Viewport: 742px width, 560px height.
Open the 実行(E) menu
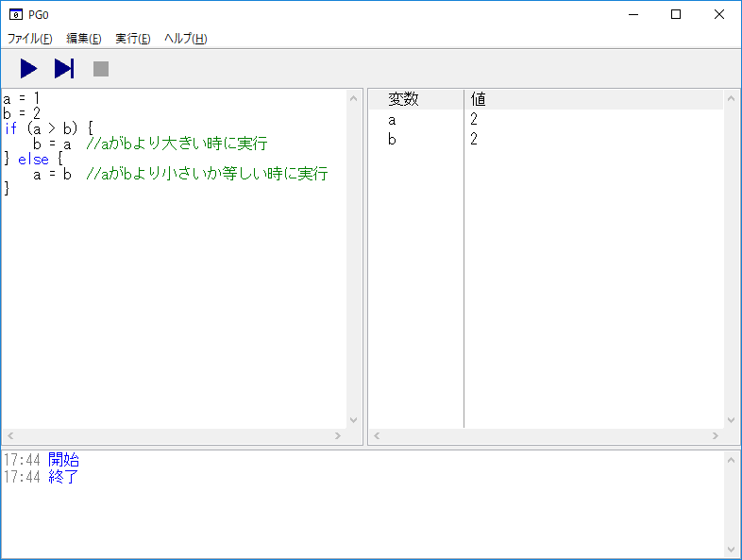coord(133,39)
